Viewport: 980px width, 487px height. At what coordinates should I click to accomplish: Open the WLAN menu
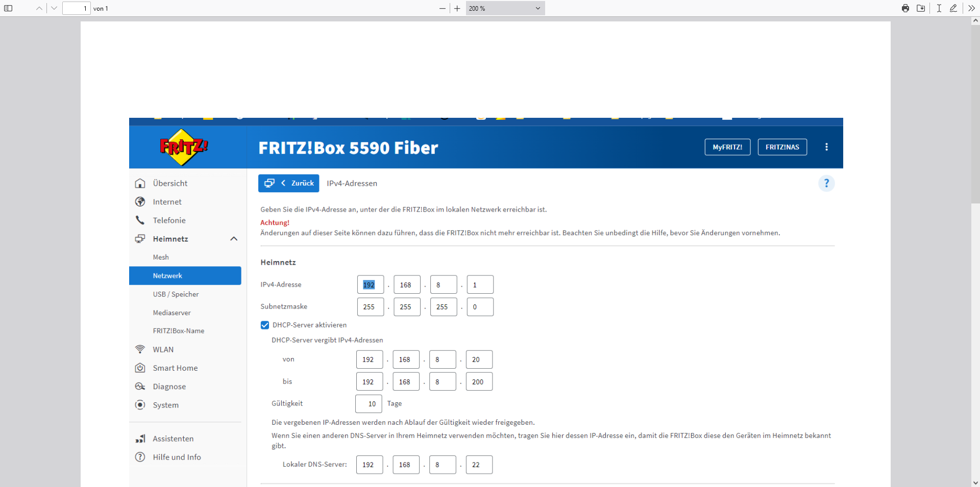163,349
